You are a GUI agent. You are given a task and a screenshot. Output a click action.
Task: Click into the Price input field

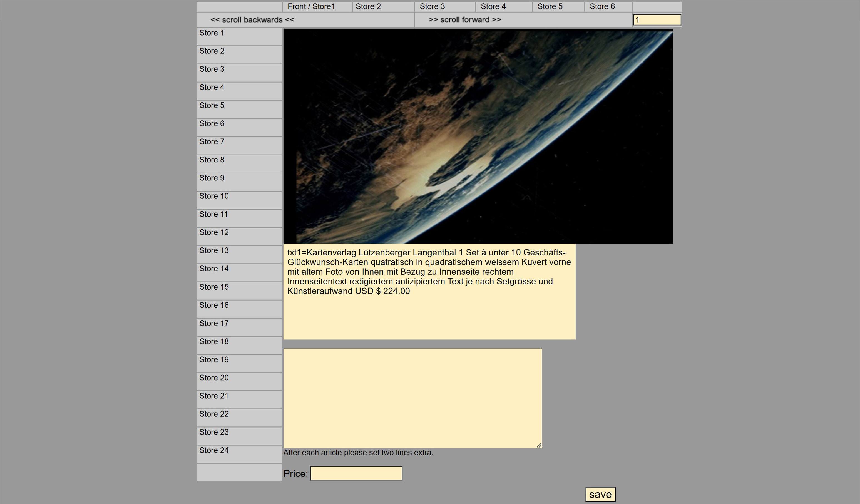[x=356, y=473]
